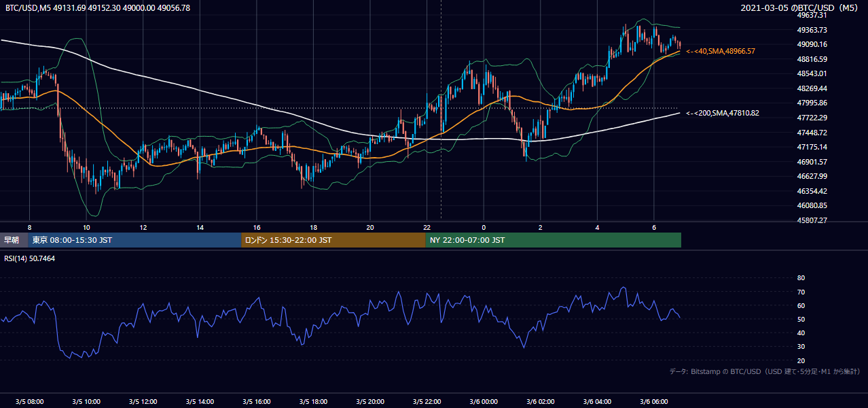Image resolution: width=868 pixels, height=408 pixels.
Task: Click hour label 12 under the price chart
Action: [143, 227]
